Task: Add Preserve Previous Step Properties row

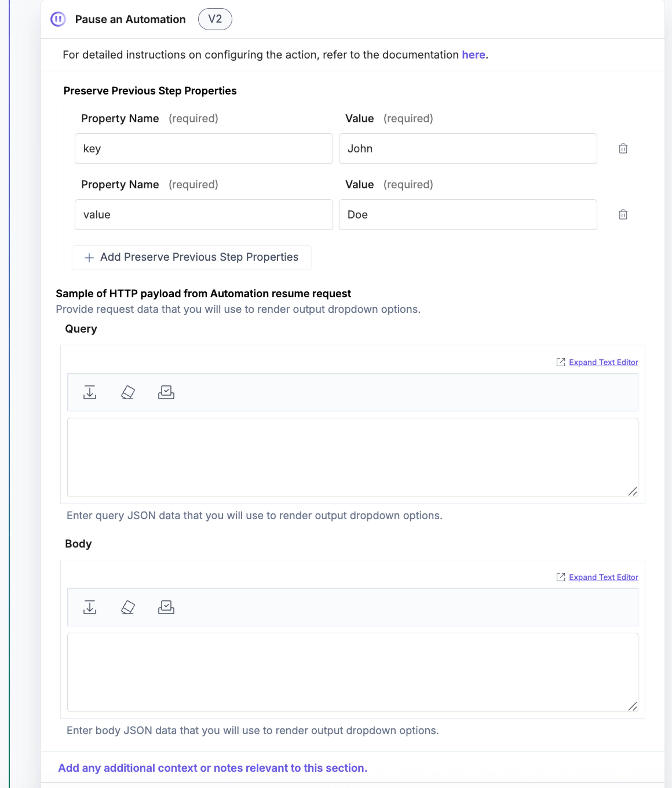Action: (192, 257)
